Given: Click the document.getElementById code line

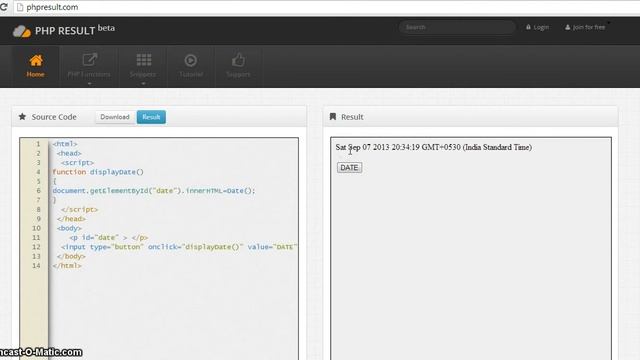Looking at the screenshot, I should coord(154,191).
